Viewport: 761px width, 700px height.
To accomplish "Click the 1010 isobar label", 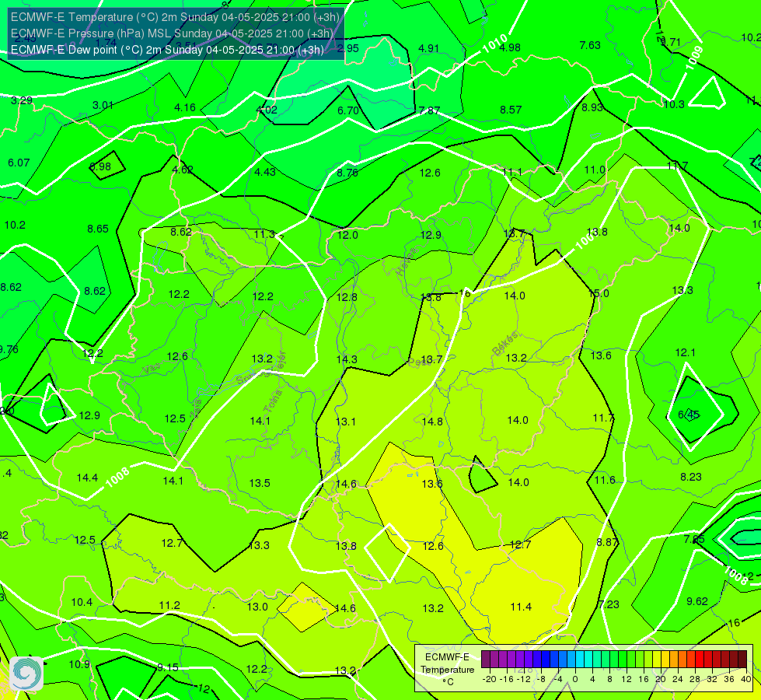I will tap(494, 44).
